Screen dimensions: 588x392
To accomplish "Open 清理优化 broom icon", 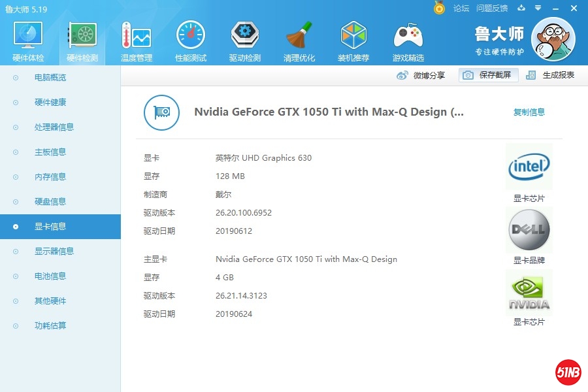I will (x=299, y=36).
